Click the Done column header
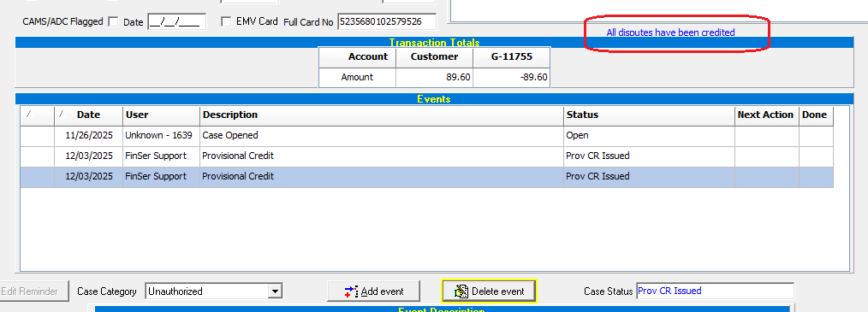The image size is (868, 312). tap(816, 115)
